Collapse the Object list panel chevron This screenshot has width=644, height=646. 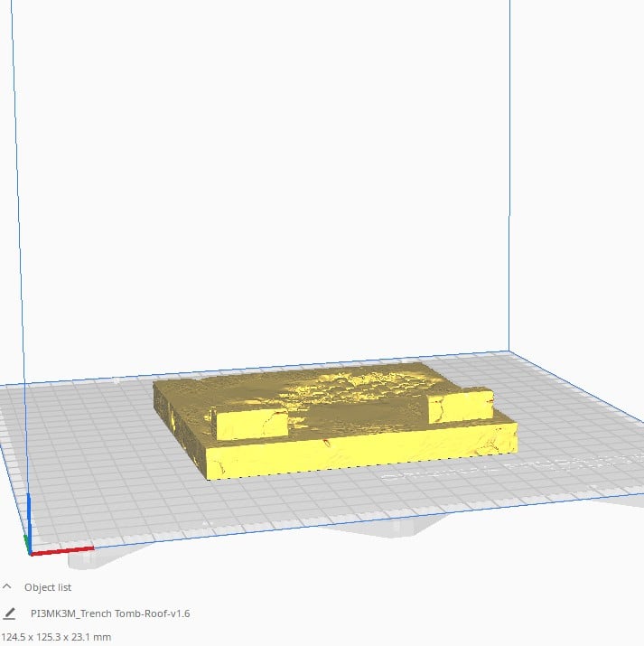click(x=7, y=586)
